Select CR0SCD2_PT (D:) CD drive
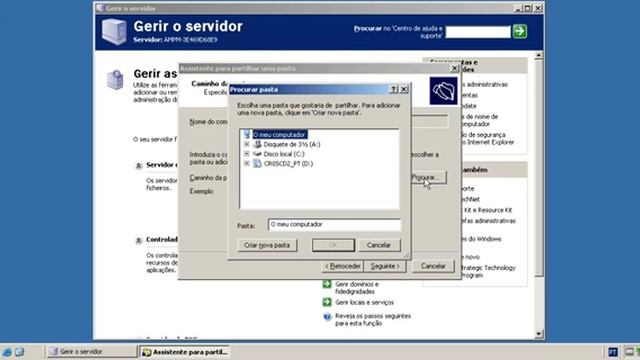 tap(288, 164)
